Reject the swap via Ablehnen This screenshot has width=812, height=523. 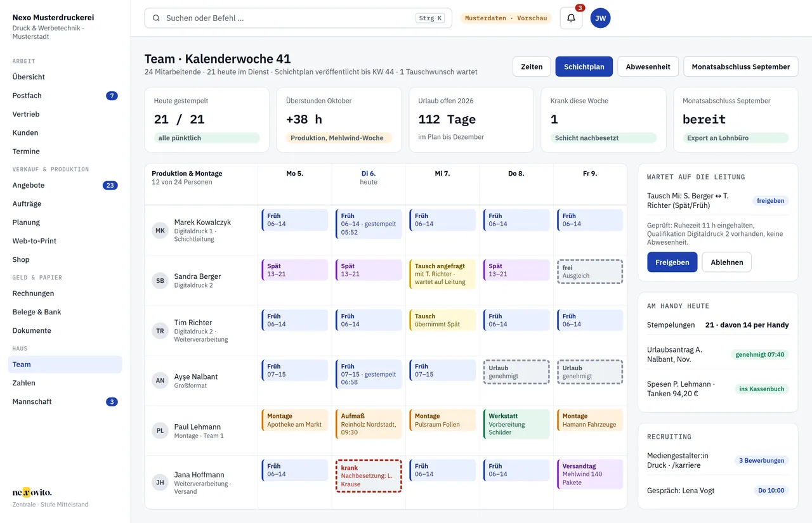[x=727, y=262]
